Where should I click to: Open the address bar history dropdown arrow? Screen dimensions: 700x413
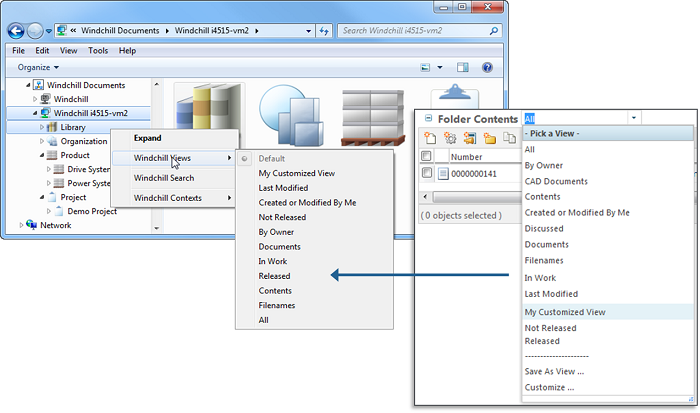[x=308, y=31]
